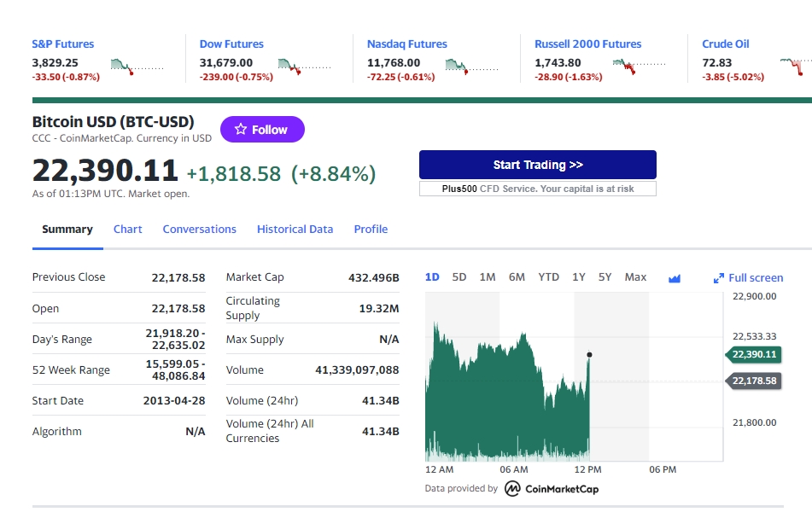Click the Dow Futures mini sparkline chart
Viewport: 812px width, 512px height.
(305, 67)
